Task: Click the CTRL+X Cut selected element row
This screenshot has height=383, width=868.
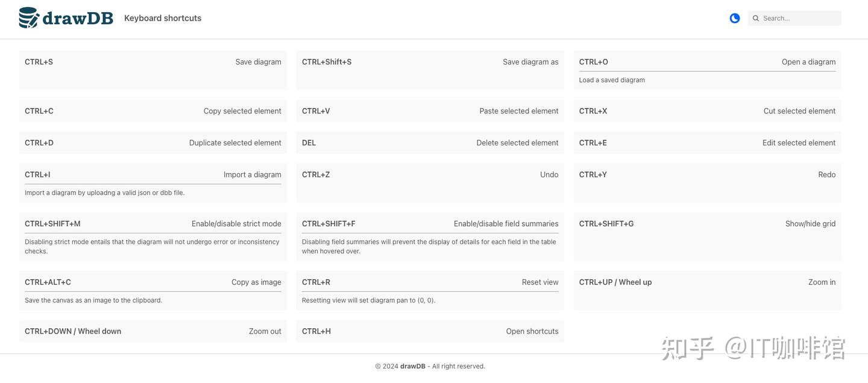Action: [707, 111]
